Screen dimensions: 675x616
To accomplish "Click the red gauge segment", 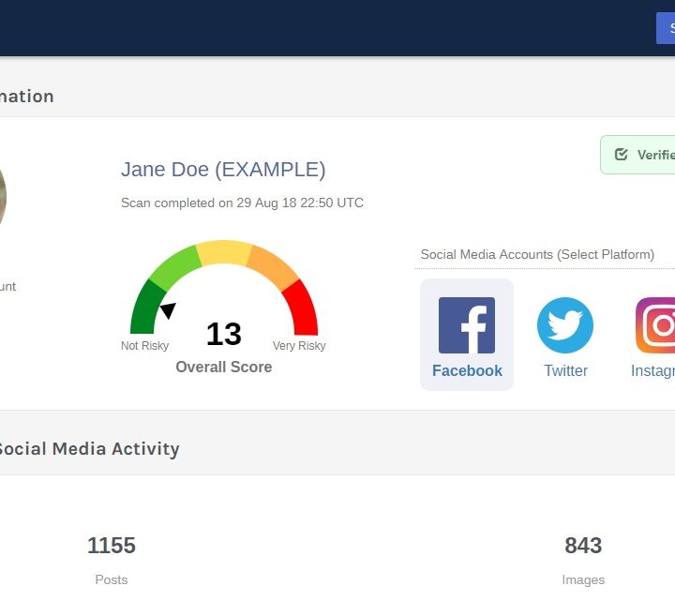I will (x=301, y=308).
